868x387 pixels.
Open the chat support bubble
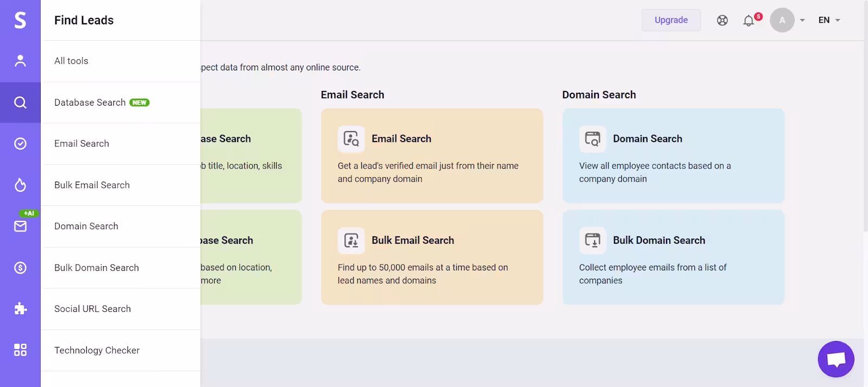(835, 359)
